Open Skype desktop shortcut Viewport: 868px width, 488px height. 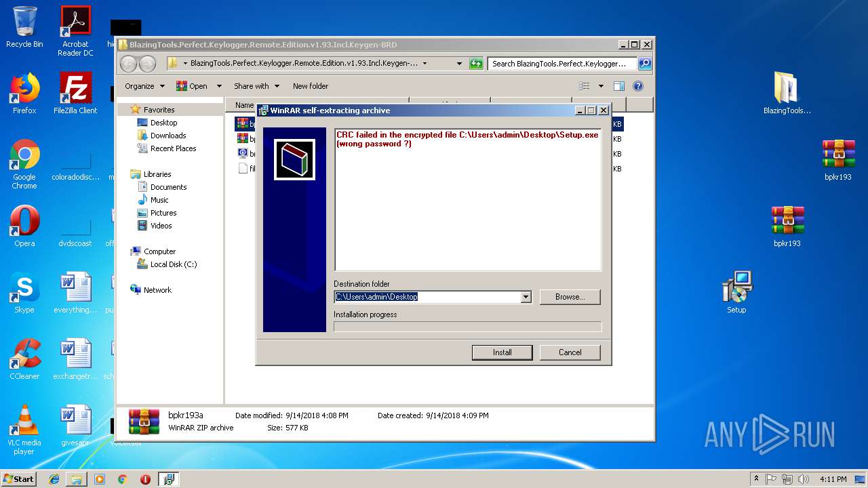pos(24,293)
